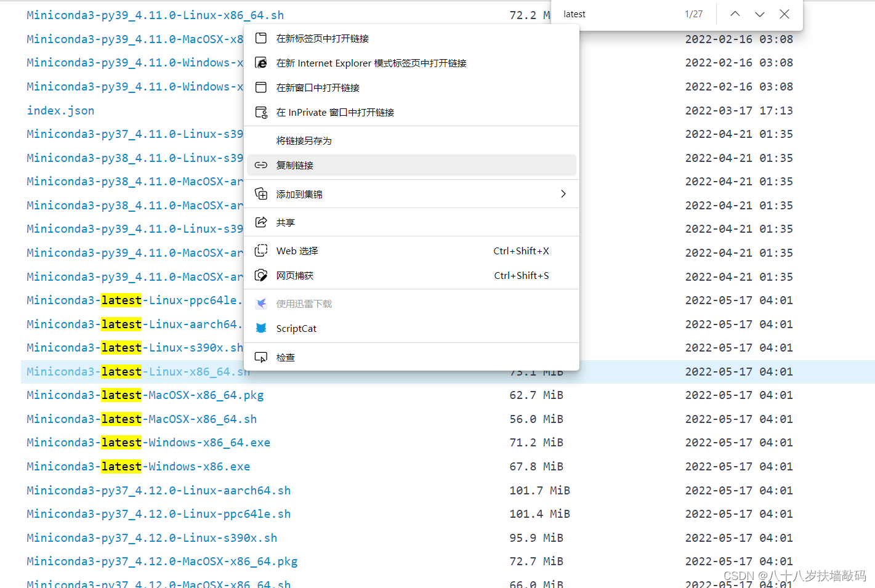This screenshot has height=588, width=875.
Task: Open Miniconda3-latest-Linux-x86_64.sh link
Action: pyautogui.click(x=139, y=372)
